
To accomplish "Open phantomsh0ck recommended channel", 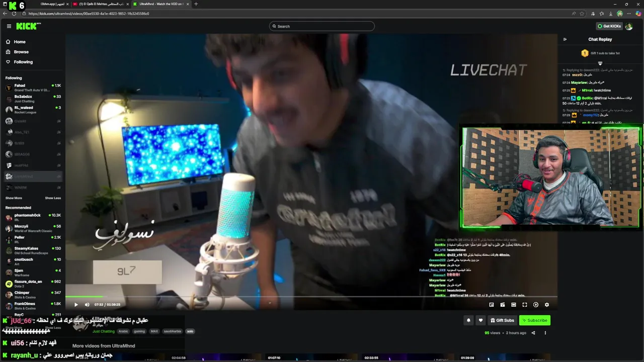I will click(33, 217).
